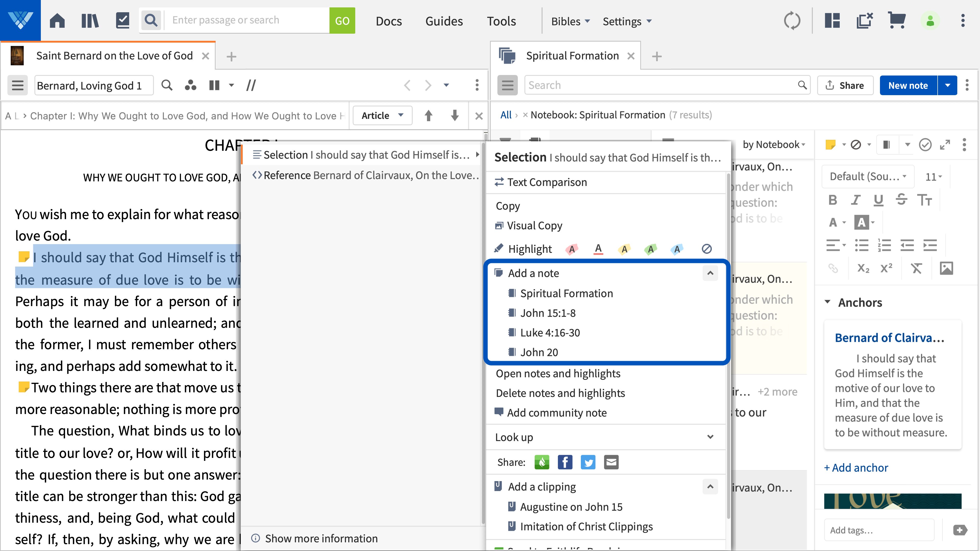Toggle Bold formatting

coord(833,200)
